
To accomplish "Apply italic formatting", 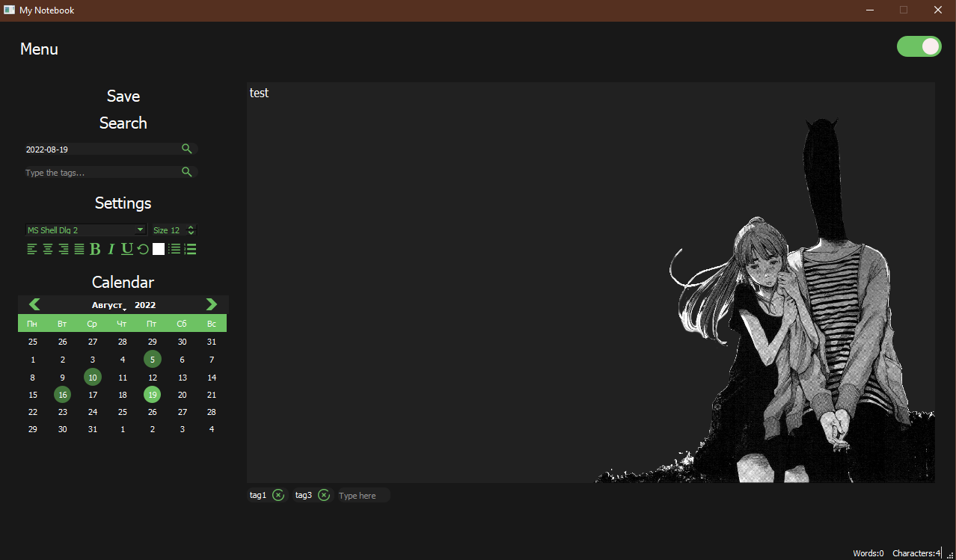I will tap(111, 249).
